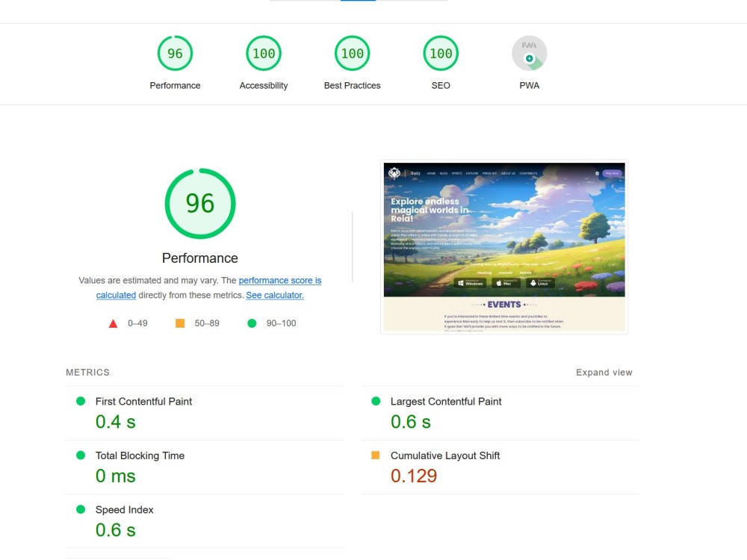Image resolution: width=747 pixels, height=560 pixels.
Task: Click the large 96 Performance gauge
Action: click(200, 203)
